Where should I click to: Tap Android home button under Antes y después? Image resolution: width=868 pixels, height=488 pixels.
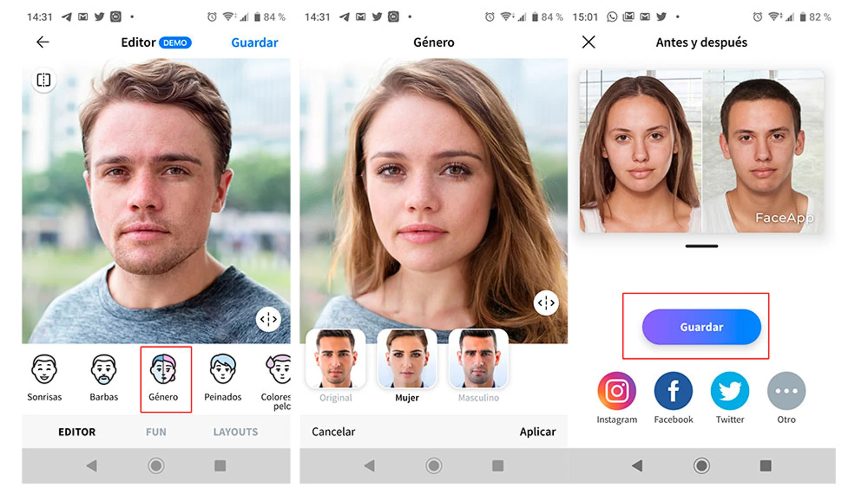tap(701, 466)
